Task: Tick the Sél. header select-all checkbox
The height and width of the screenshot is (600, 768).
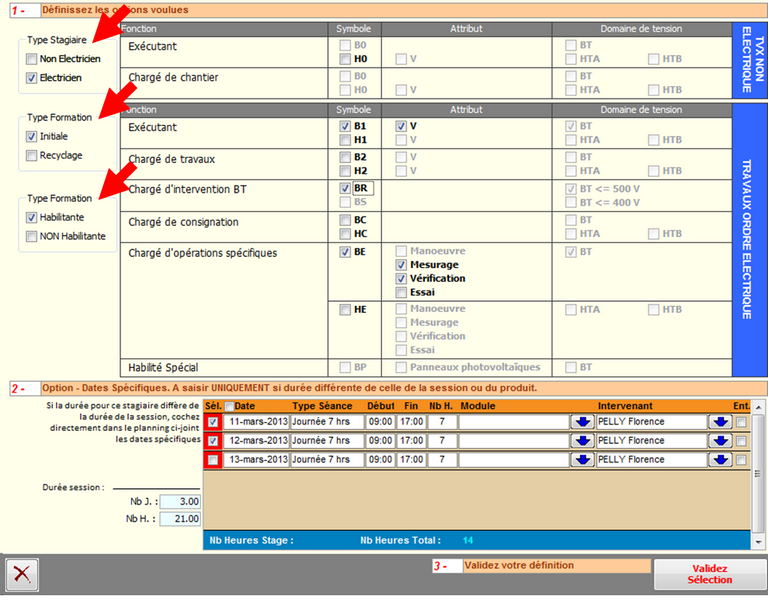Action: (x=228, y=406)
